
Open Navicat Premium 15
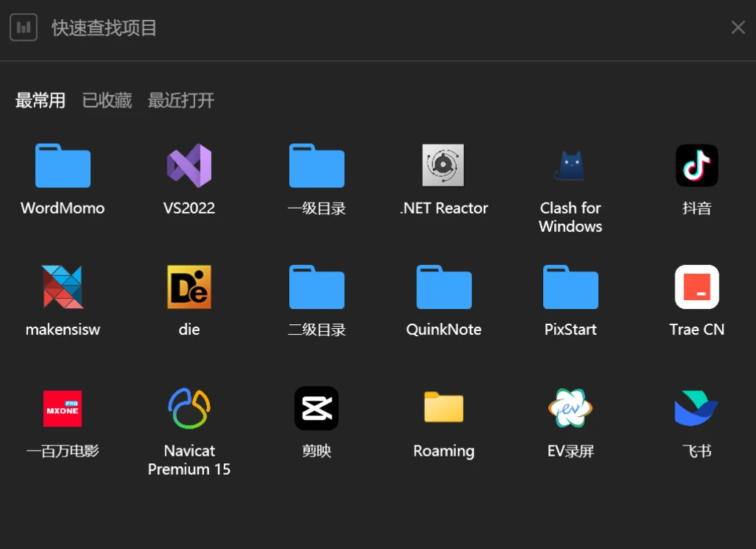point(189,408)
